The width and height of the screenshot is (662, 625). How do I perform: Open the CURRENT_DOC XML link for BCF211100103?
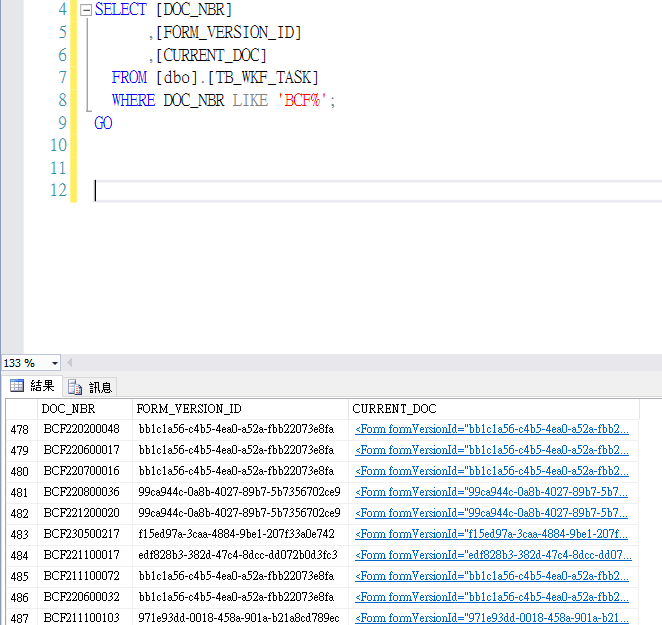click(x=492, y=618)
